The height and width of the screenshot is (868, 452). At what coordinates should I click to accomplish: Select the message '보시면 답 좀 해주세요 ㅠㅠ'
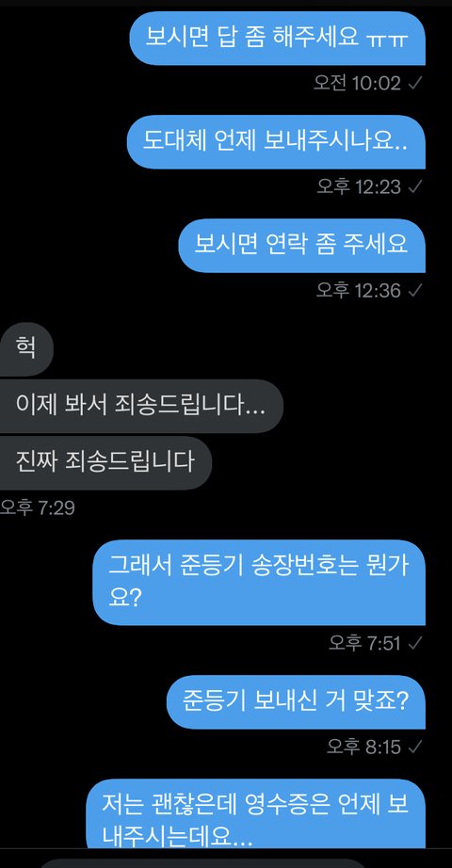278,39
